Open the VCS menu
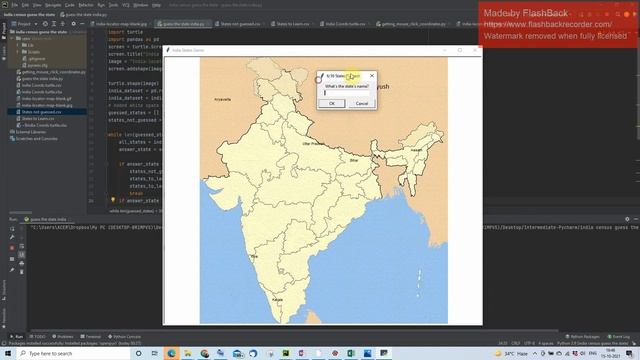Viewport: 640px width, 360px height. click(x=126, y=5)
